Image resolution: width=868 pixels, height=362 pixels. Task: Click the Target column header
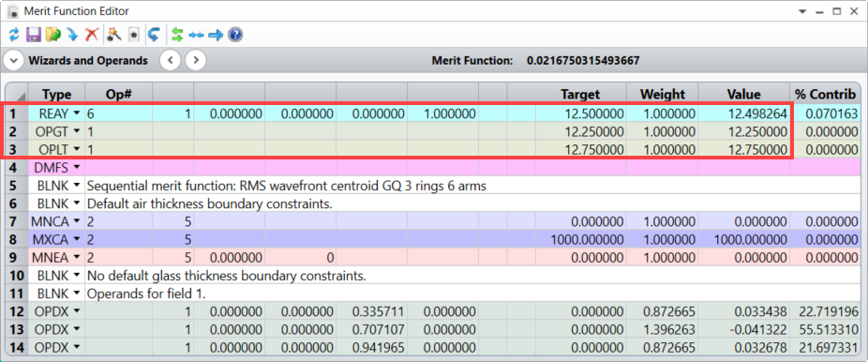tap(580, 94)
